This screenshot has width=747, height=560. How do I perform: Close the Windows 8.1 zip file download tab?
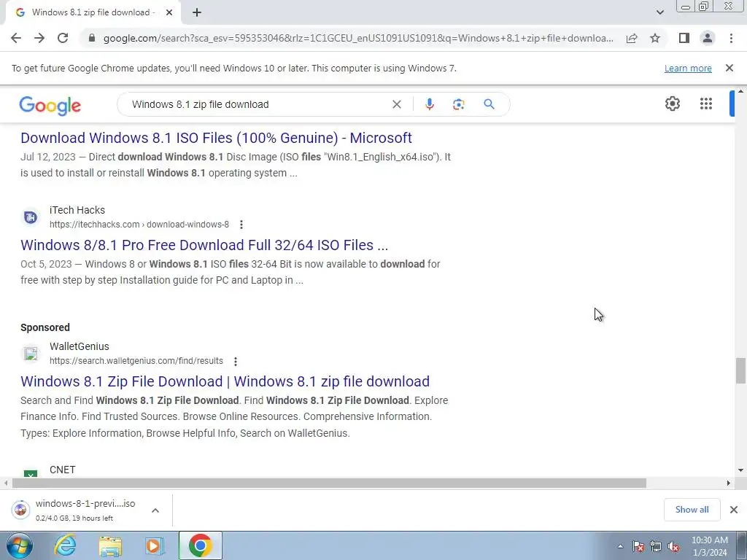click(169, 13)
